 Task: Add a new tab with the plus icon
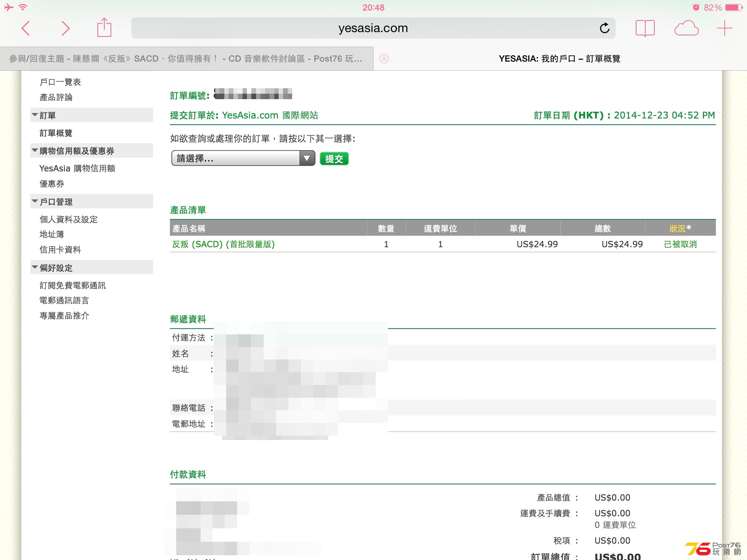click(x=724, y=28)
